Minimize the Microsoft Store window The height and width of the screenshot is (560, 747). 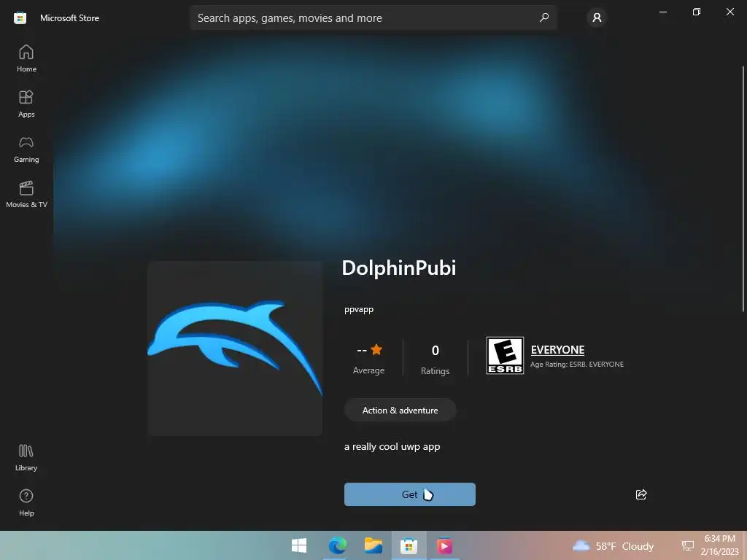click(662, 12)
